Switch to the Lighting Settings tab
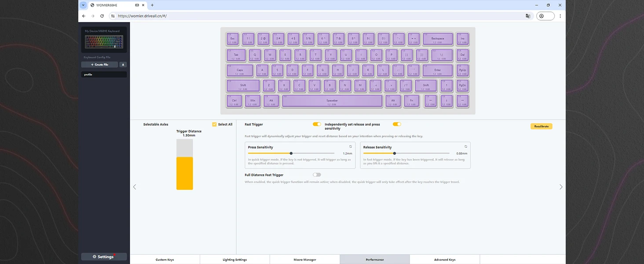The width and height of the screenshot is (644, 264). pyautogui.click(x=234, y=260)
